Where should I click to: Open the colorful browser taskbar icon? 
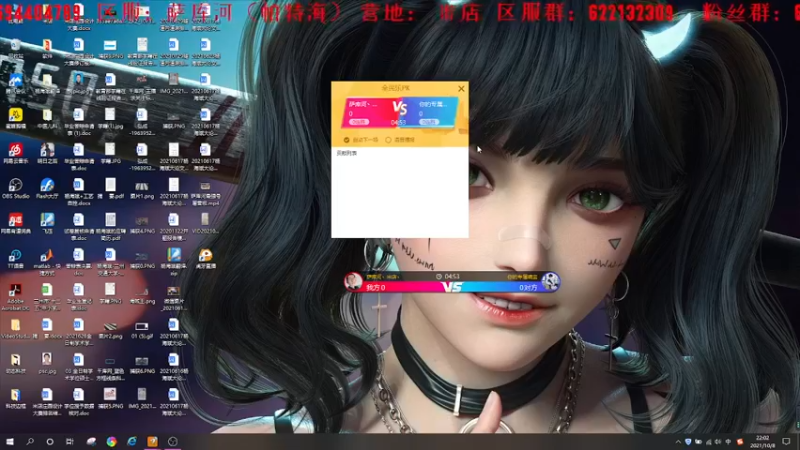(x=111, y=442)
